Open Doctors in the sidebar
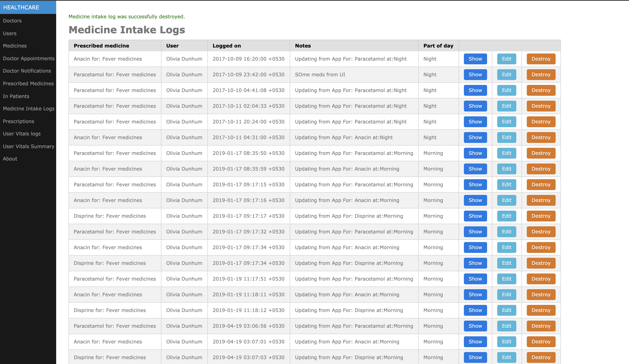Viewport: 629px width, 364px height. [x=12, y=21]
